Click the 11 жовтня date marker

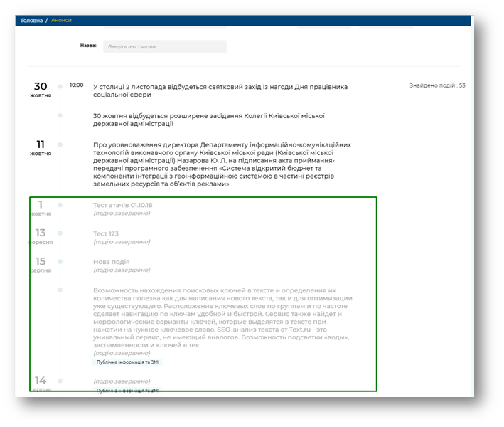[x=41, y=148]
